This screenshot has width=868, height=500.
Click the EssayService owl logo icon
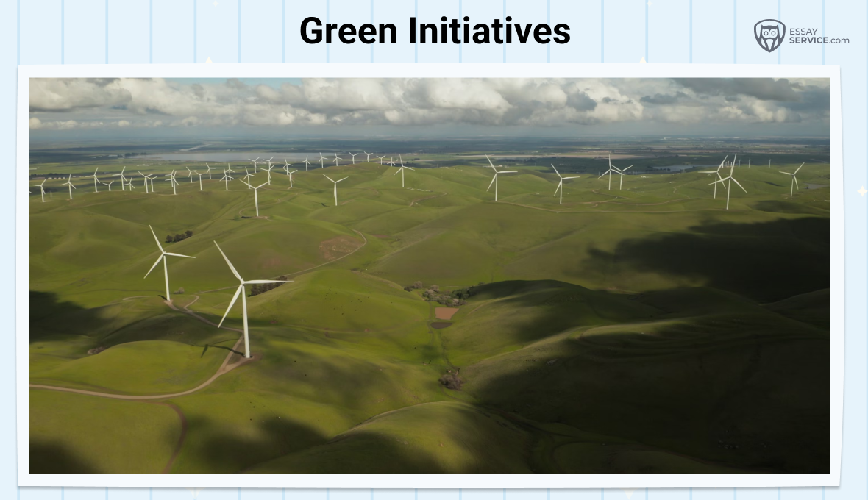click(x=769, y=33)
